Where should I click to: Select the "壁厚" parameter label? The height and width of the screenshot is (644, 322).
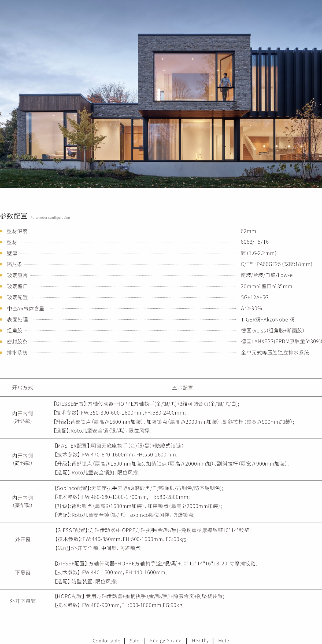12,253
